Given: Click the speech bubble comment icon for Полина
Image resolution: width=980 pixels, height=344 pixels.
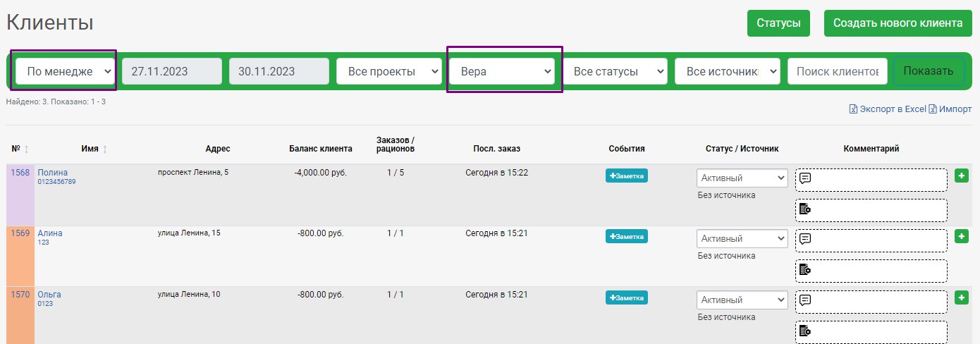Looking at the screenshot, I should (x=805, y=178).
